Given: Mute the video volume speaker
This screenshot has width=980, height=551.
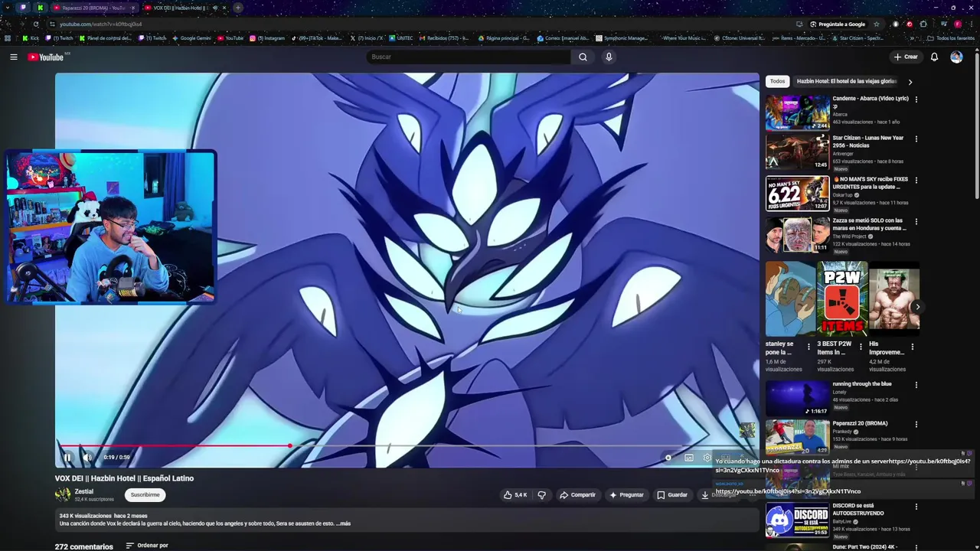Looking at the screenshot, I should (87, 458).
